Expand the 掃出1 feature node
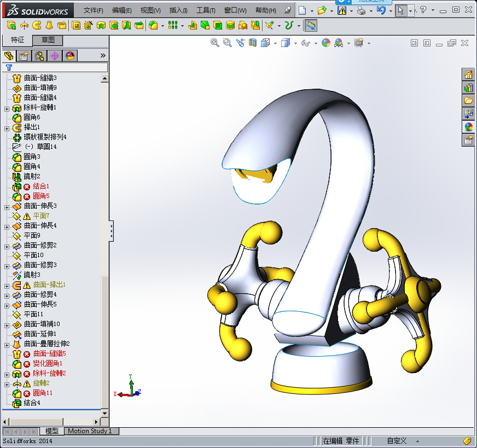 coord(7,129)
